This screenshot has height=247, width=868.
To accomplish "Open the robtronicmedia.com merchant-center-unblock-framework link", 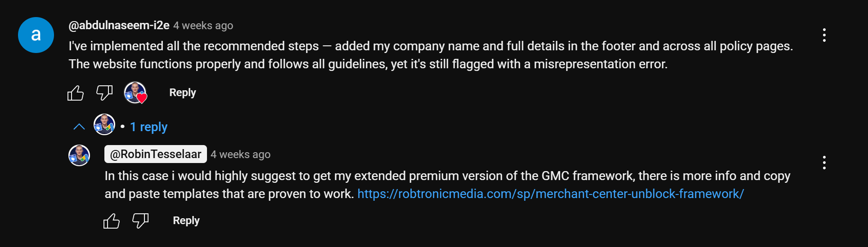I will [550, 194].
